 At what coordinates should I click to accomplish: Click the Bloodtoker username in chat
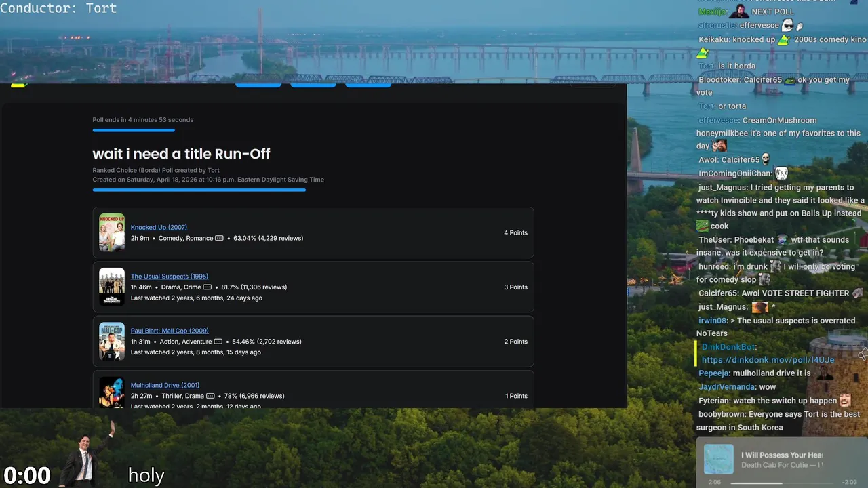pos(719,80)
